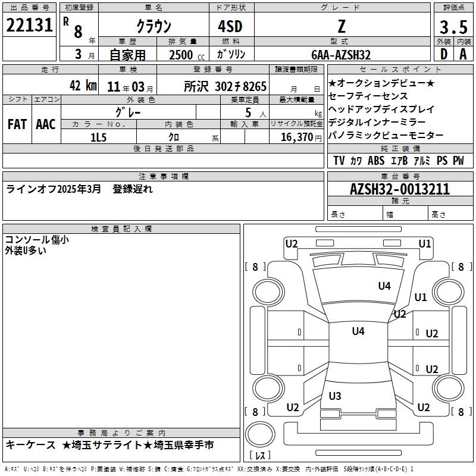Click the front-left tire [8] marker
The width and height of the screenshot is (476, 476).
[x=255, y=267]
